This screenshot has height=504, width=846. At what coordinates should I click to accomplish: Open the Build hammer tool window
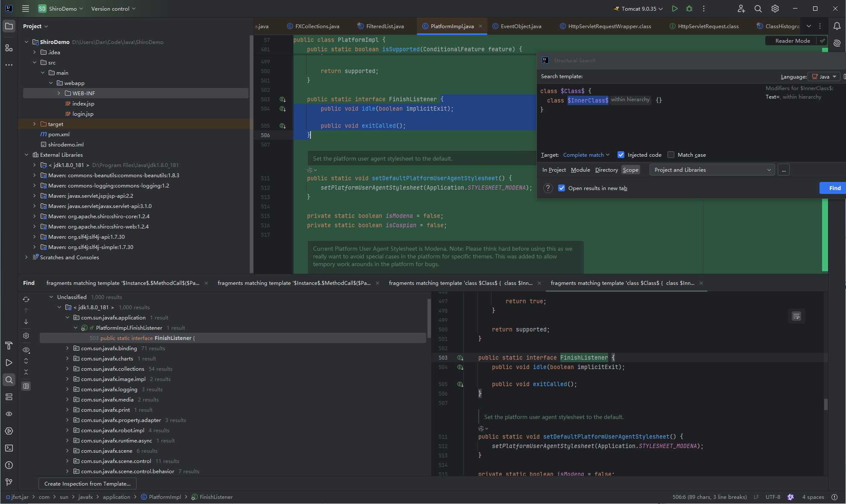point(9,346)
